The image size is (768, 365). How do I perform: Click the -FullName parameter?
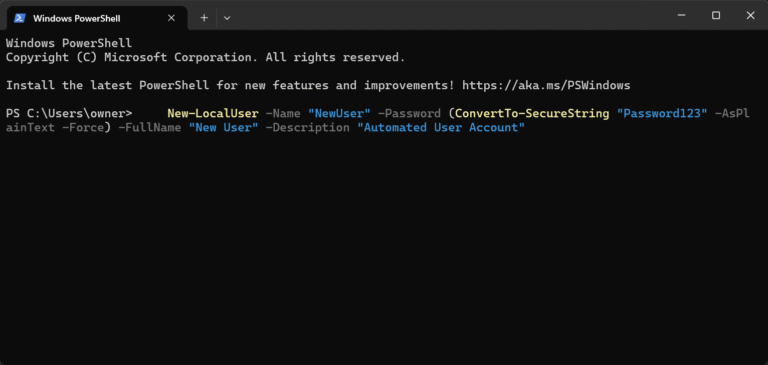point(150,128)
